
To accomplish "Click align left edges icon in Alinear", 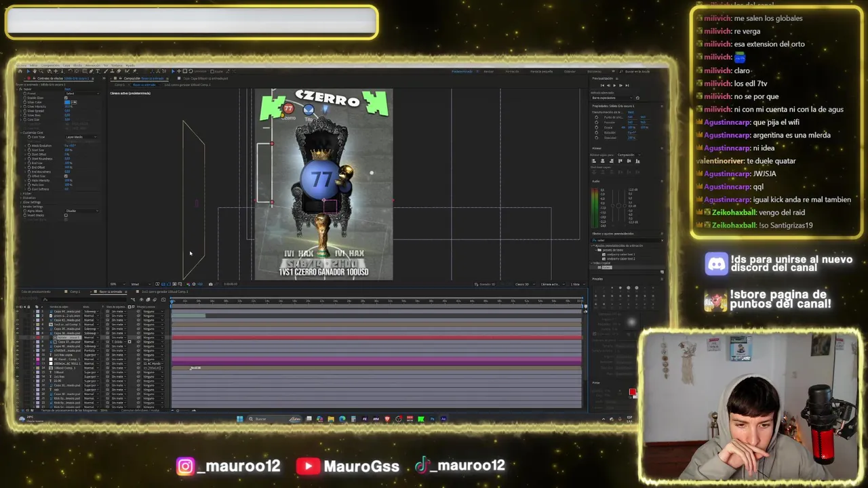I will coord(593,161).
